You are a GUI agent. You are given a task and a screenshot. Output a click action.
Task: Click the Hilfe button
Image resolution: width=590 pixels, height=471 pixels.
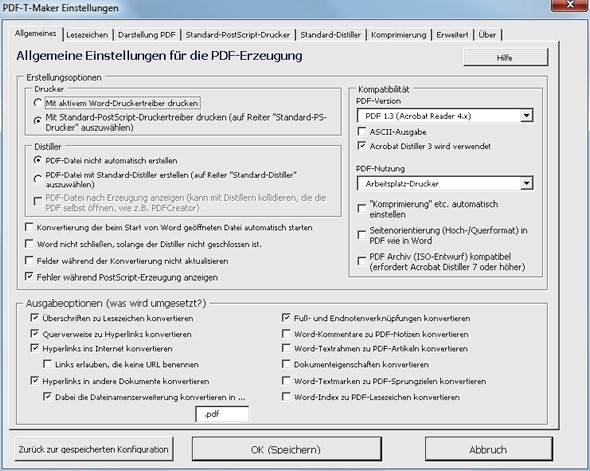[505, 58]
